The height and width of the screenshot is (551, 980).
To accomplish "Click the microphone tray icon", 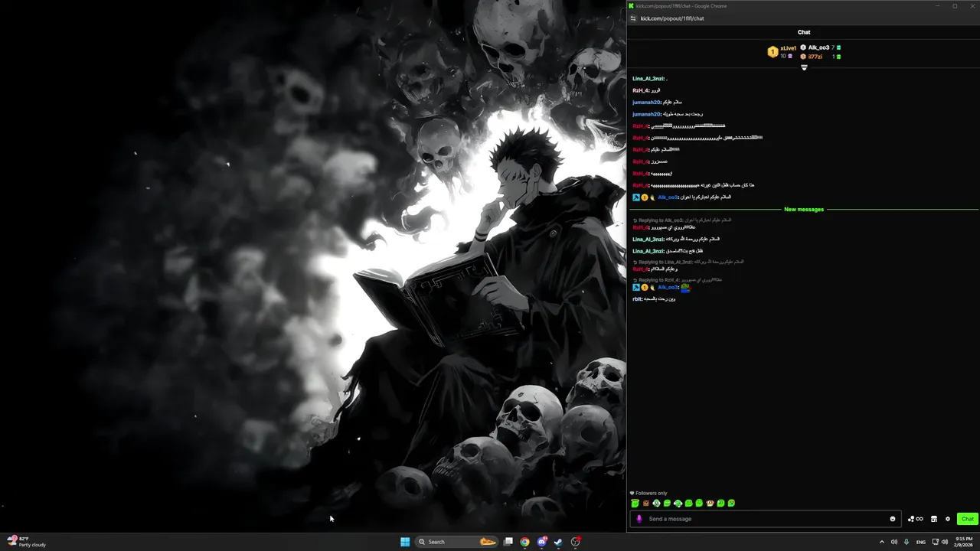I will pyautogui.click(x=906, y=542).
